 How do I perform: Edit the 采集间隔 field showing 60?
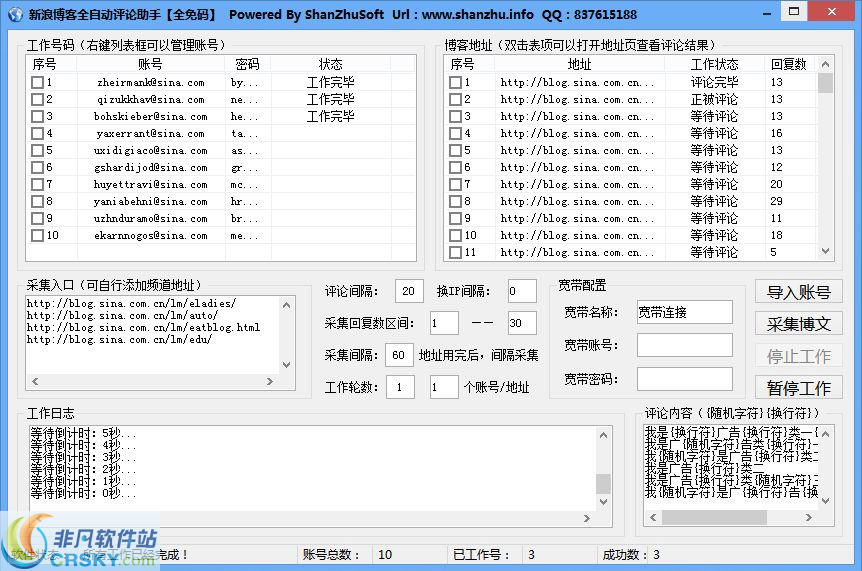[x=399, y=355]
